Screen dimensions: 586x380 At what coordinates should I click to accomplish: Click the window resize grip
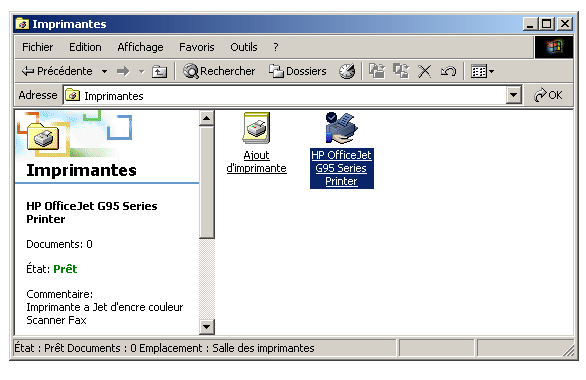pos(569,350)
